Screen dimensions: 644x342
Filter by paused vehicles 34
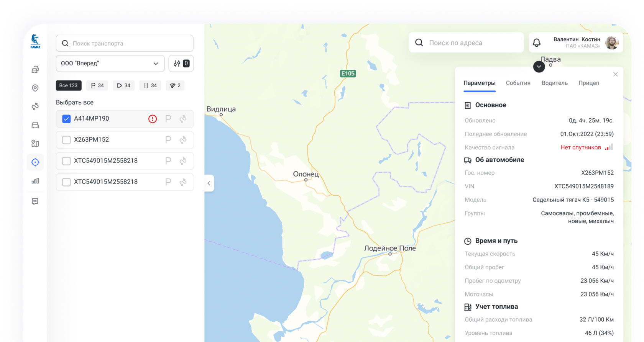tap(150, 85)
